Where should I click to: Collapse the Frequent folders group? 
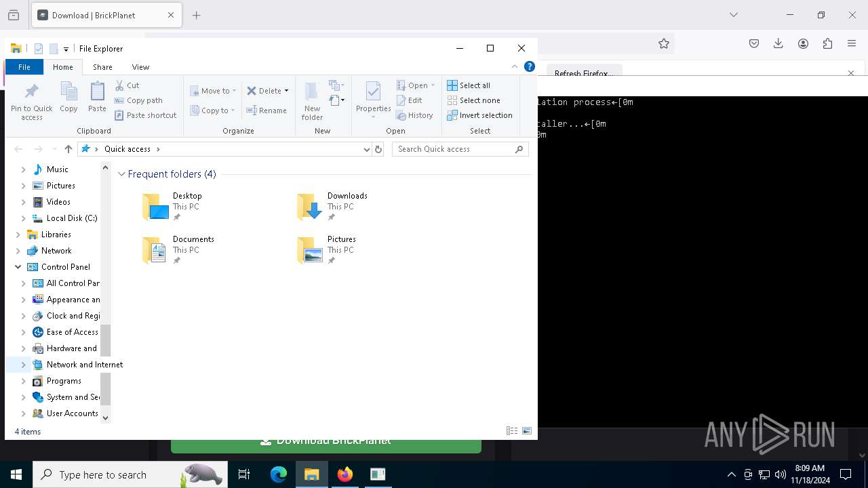coord(122,174)
